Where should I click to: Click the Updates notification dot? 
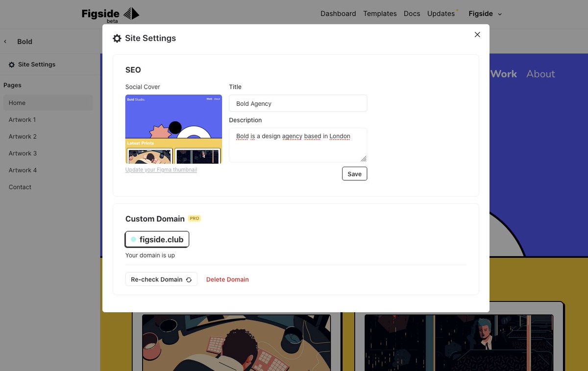point(457,10)
